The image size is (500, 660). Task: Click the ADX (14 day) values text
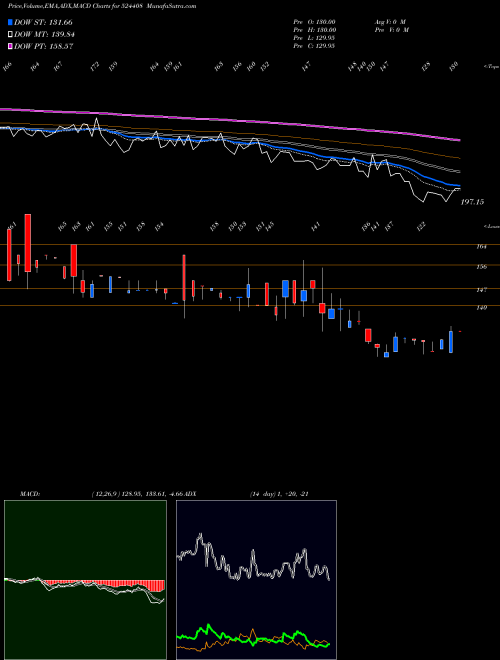[279, 494]
